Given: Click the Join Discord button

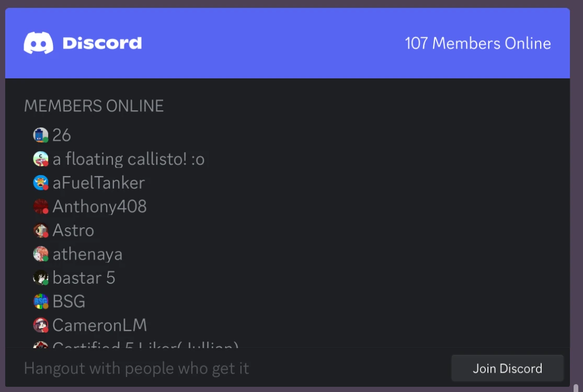Looking at the screenshot, I should [507, 368].
